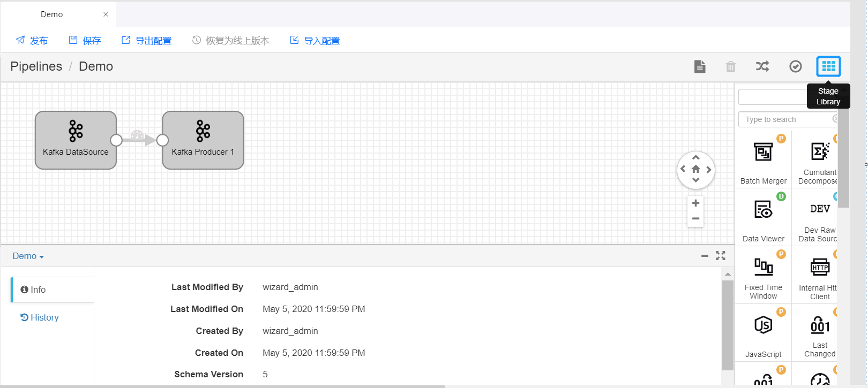The height and width of the screenshot is (388, 868).
Task: Add the JavaScript stage from the library
Action: coord(763,325)
